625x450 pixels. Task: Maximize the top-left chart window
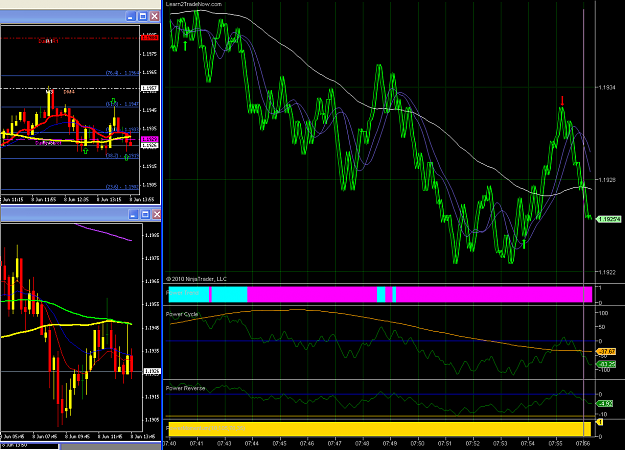click(142, 16)
